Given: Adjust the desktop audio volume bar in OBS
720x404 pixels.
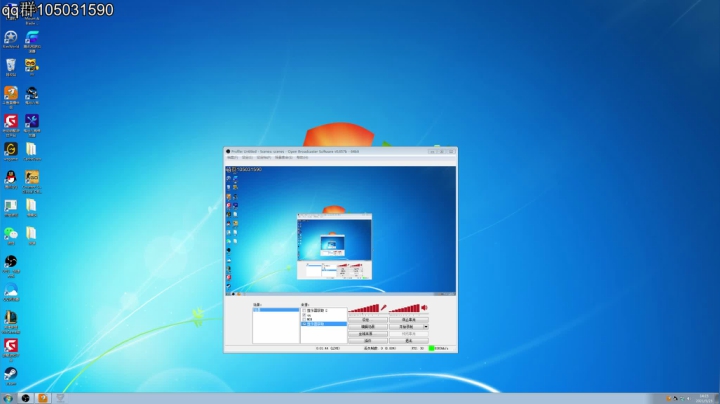Looking at the screenshot, I should pos(405,308).
